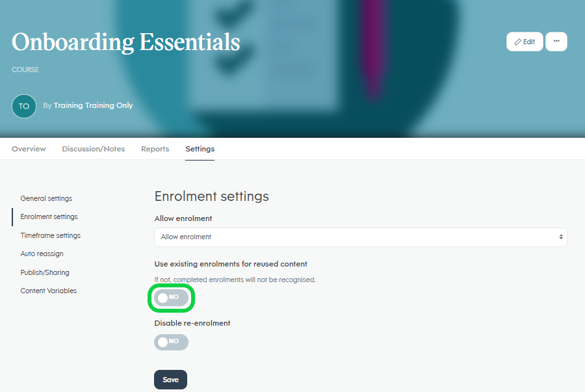Go to Publish/Sharing settings
This screenshot has height=392, width=585.
pos(45,272)
